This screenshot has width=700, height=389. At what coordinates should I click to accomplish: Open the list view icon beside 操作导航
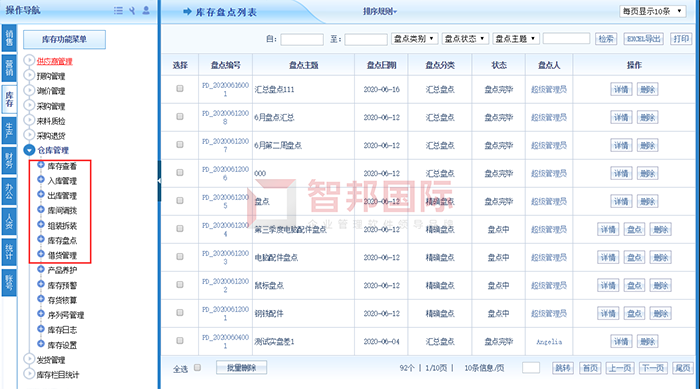click(x=118, y=10)
